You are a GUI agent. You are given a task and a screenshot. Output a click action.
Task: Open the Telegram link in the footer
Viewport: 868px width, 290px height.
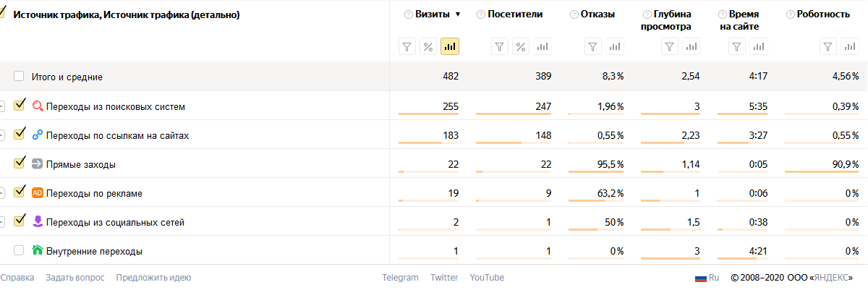(x=400, y=278)
